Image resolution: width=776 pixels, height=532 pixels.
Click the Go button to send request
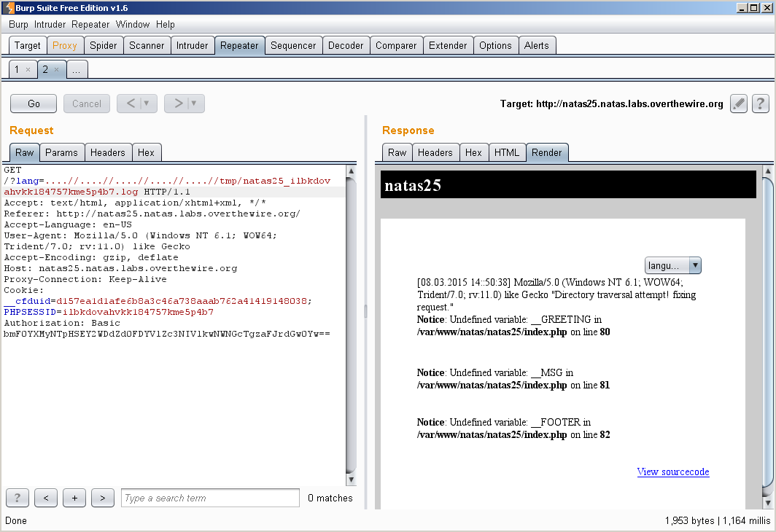coord(34,103)
